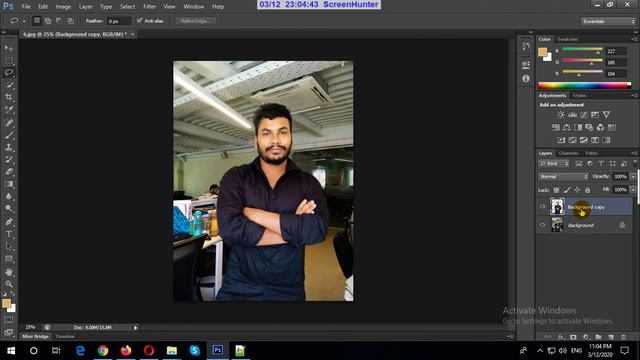Image resolution: width=640 pixels, height=360 pixels.
Task: Click the Curves adjustment icon
Action: 584,115
